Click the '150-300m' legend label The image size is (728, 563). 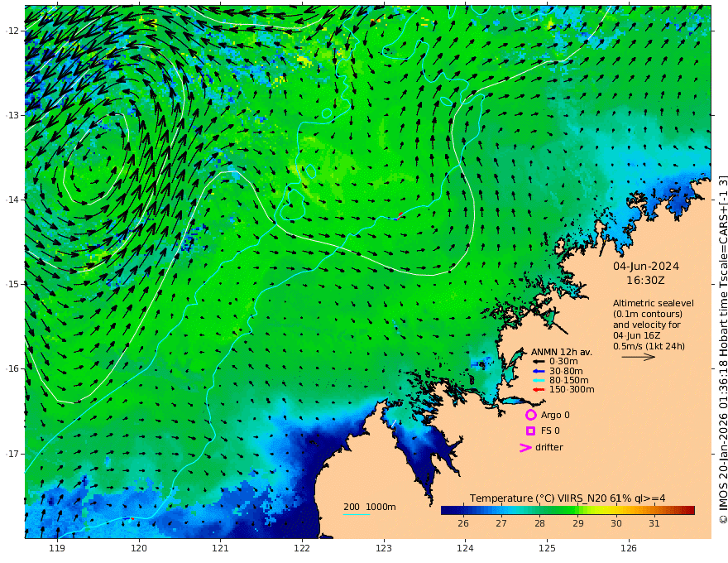tap(572, 390)
